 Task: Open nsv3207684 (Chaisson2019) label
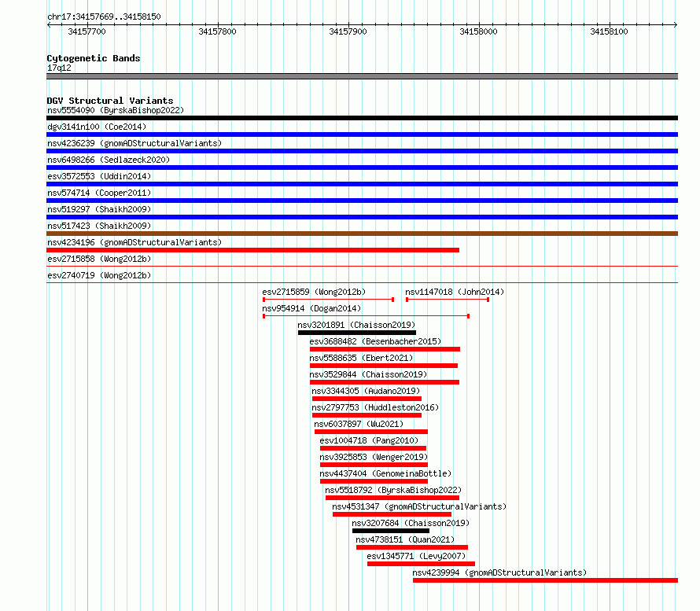pyautogui.click(x=411, y=523)
